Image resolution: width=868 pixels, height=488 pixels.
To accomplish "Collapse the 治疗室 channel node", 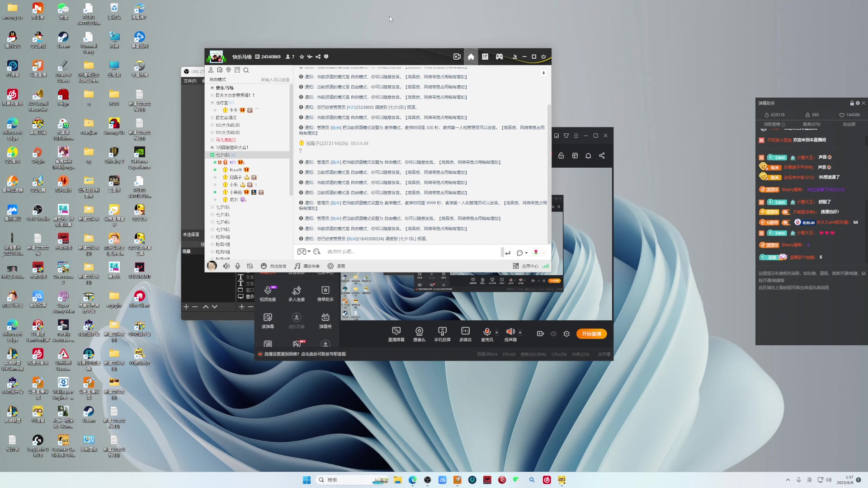I will [x=212, y=103].
